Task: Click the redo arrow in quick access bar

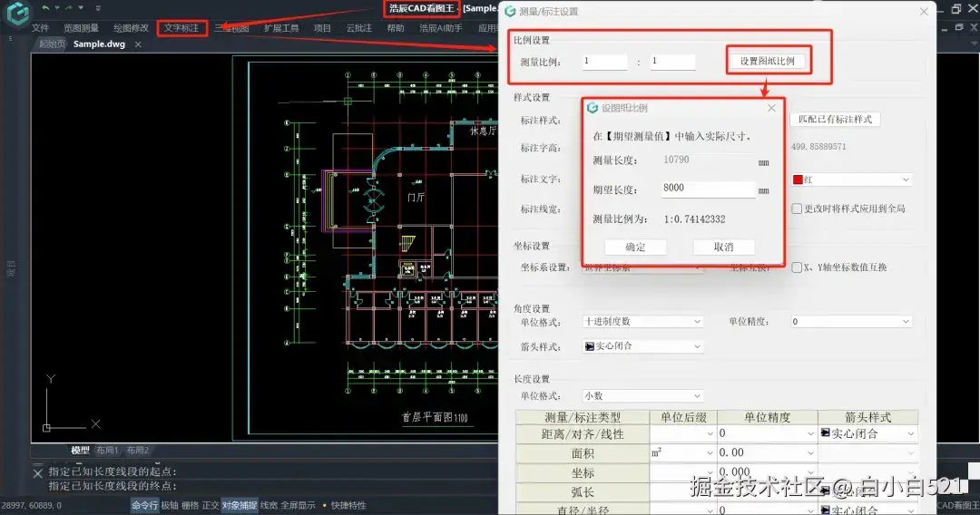Action: tap(69, 7)
